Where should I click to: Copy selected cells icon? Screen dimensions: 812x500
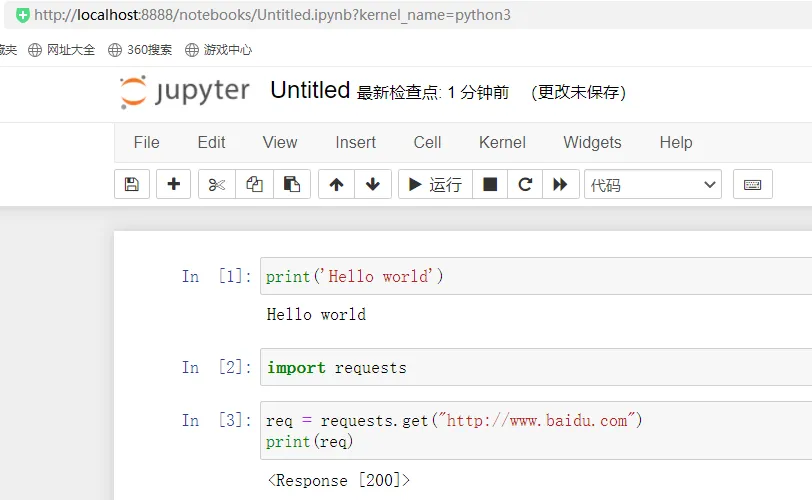pyautogui.click(x=254, y=184)
